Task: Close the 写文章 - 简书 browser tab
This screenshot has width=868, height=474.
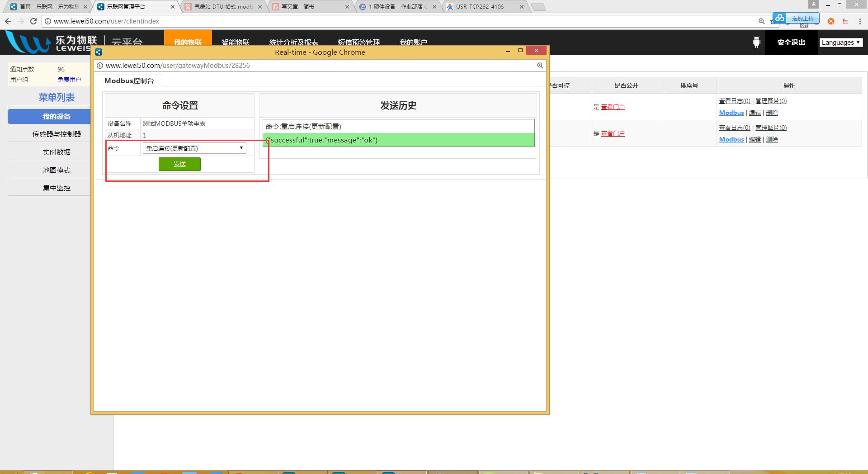Action: point(347,7)
